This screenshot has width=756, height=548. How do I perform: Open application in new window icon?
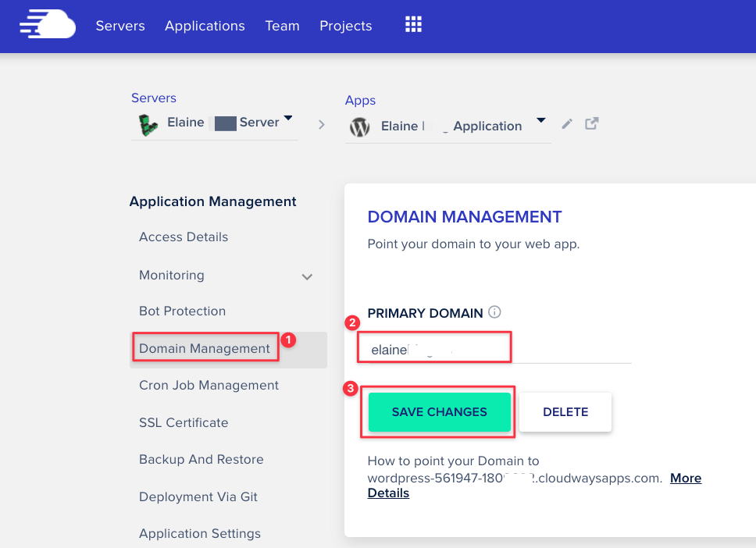[x=591, y=124]
